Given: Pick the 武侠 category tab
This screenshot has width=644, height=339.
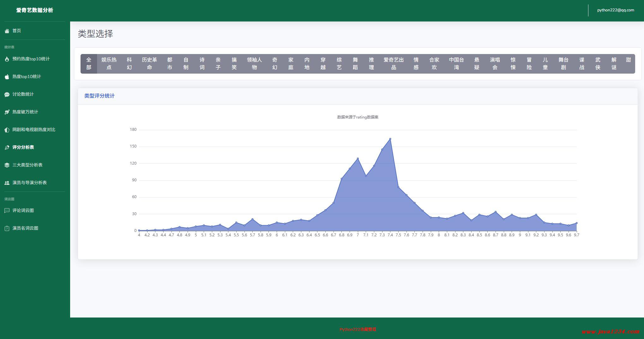Looking at the screenshot, I should [x=598, y=64].
